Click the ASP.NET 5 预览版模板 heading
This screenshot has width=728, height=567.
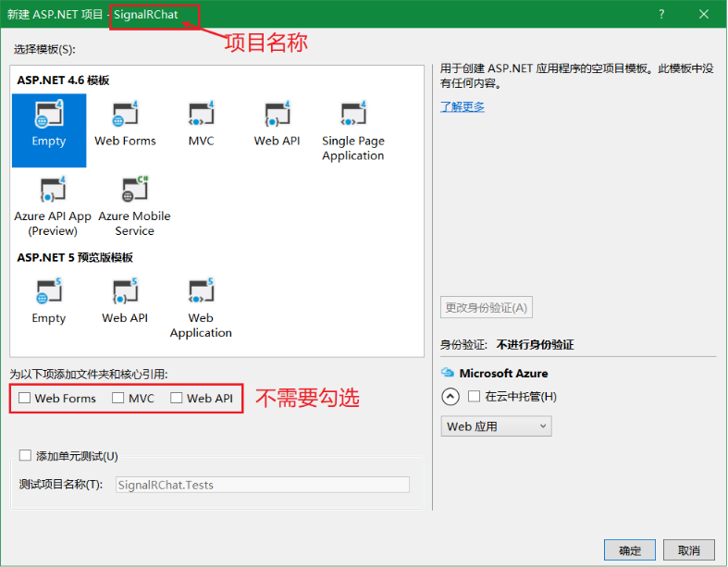(x=75, y=257)
